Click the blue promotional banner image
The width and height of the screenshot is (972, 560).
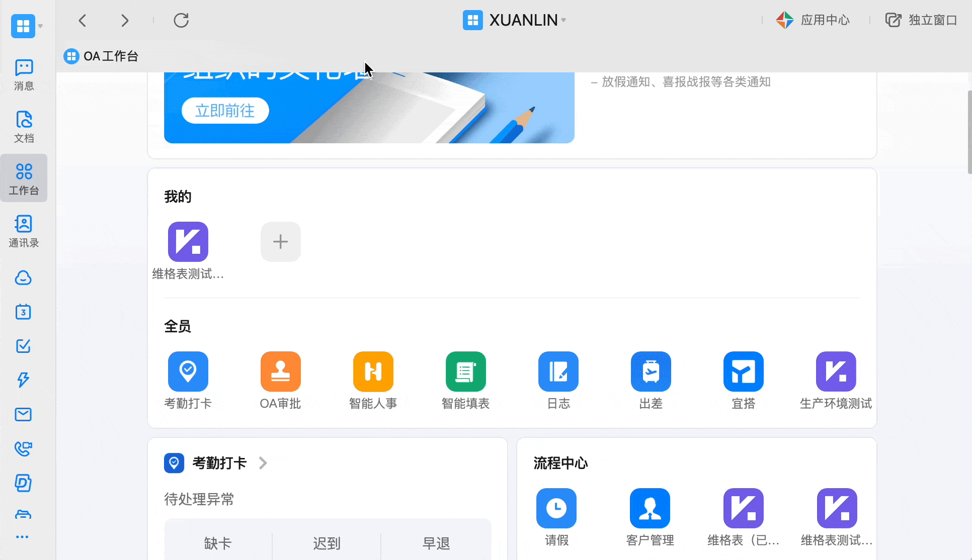369,108
